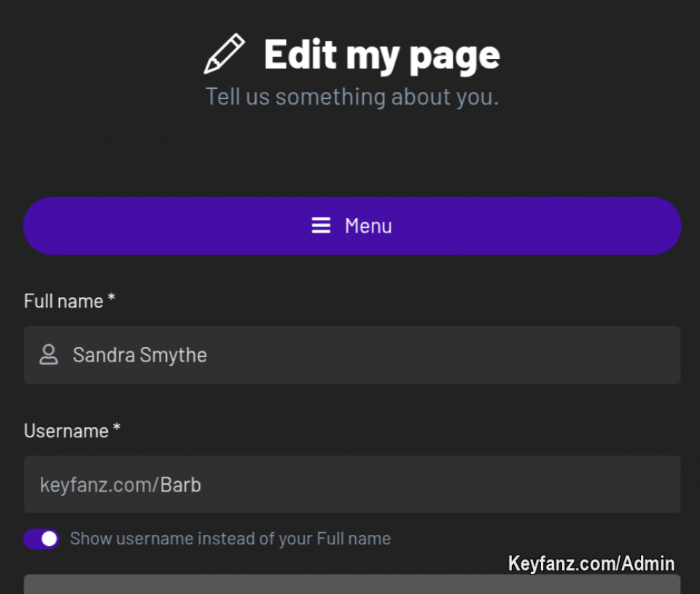Disable "Show username instead of your Full name"
Viewport: 700px width, 594px height.
click(x=41, y=539)
